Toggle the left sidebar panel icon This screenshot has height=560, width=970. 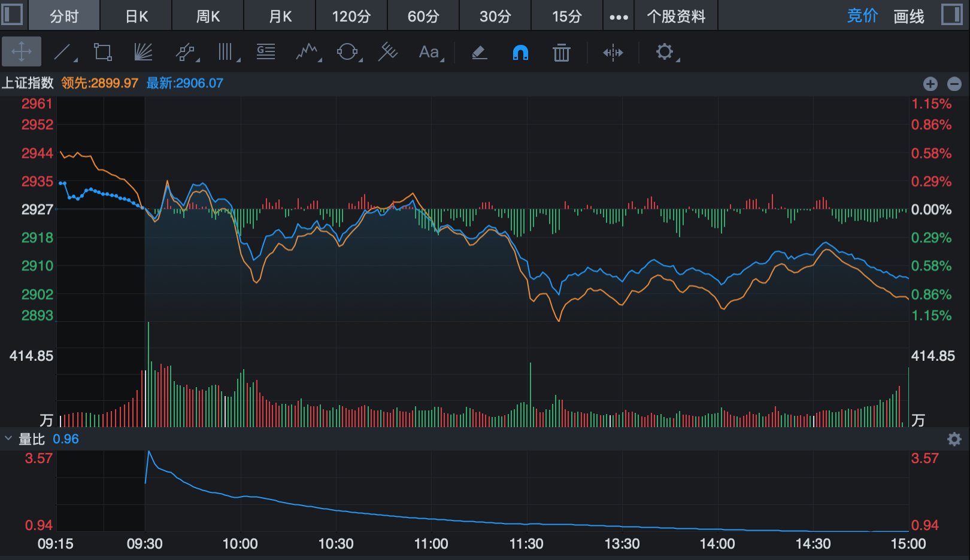[x=12, y=14]
